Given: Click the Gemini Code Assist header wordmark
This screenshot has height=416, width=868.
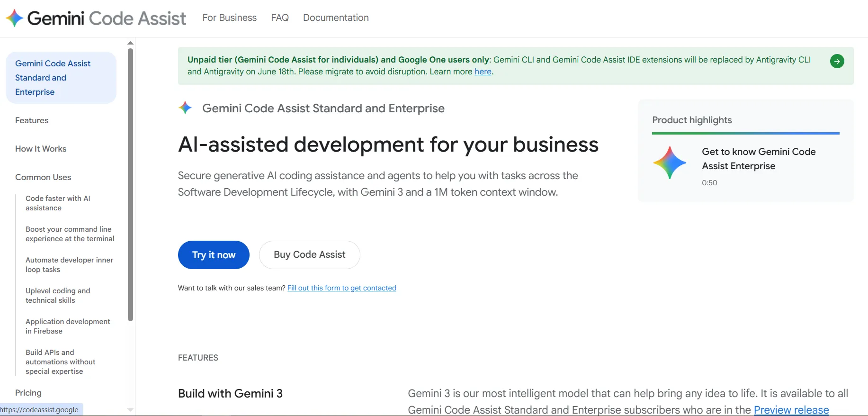Looking at the screenshot, I should pyautogui.click(x=107, y=18).
